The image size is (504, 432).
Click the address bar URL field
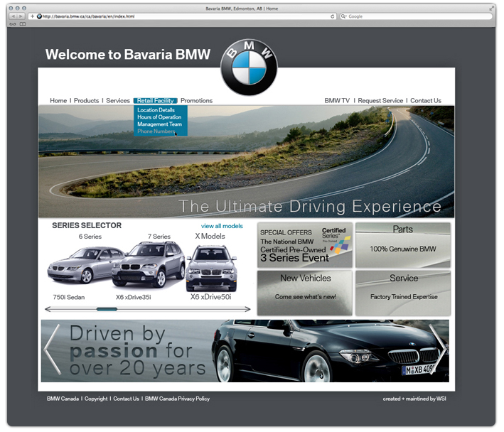(183, 16)
